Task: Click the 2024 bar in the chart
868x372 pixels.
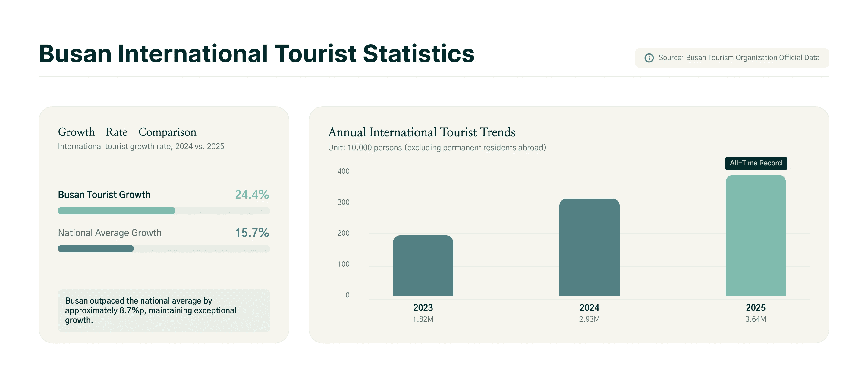Action: tap(589, 247)
